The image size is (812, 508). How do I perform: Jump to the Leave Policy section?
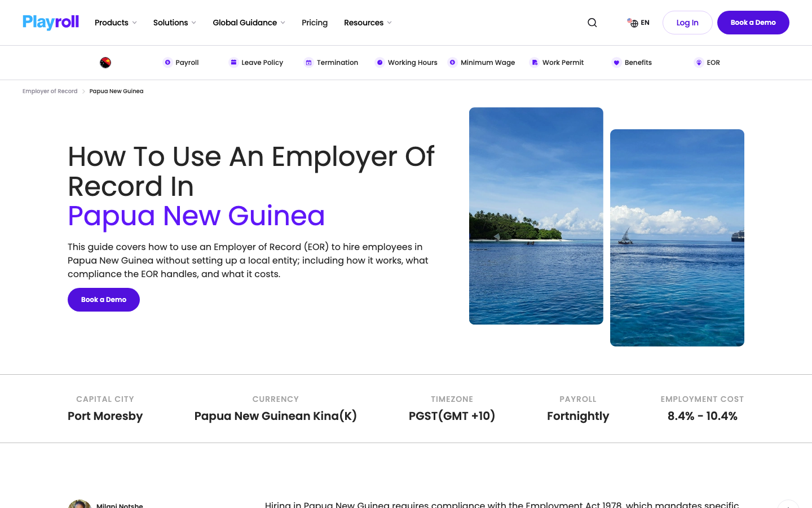coord(256,63)
